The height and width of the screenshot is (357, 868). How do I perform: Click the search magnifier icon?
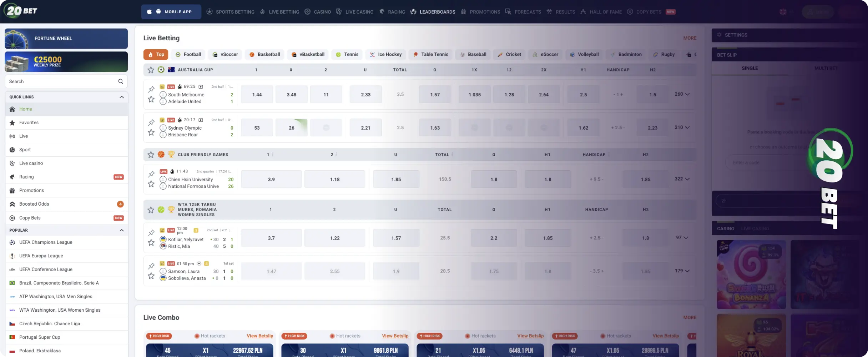(121, 81)
